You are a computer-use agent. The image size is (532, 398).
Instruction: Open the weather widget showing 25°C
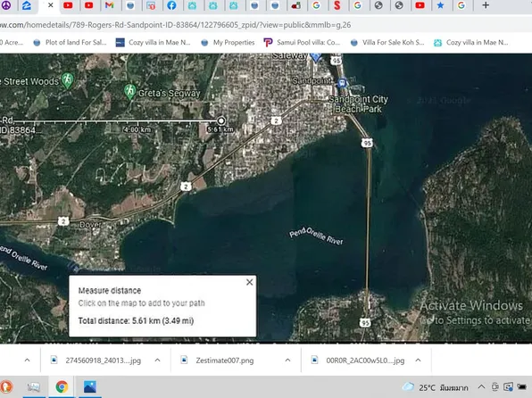435,387
